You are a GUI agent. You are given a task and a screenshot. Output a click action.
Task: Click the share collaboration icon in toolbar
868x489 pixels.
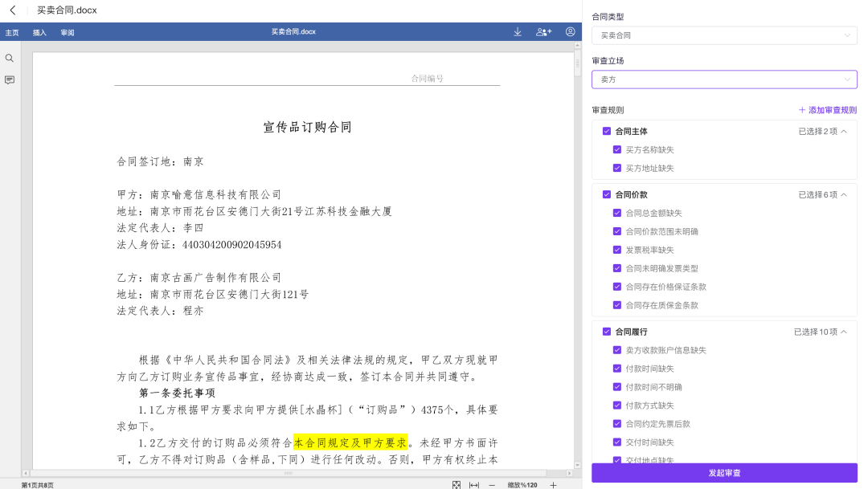[543, 31]
